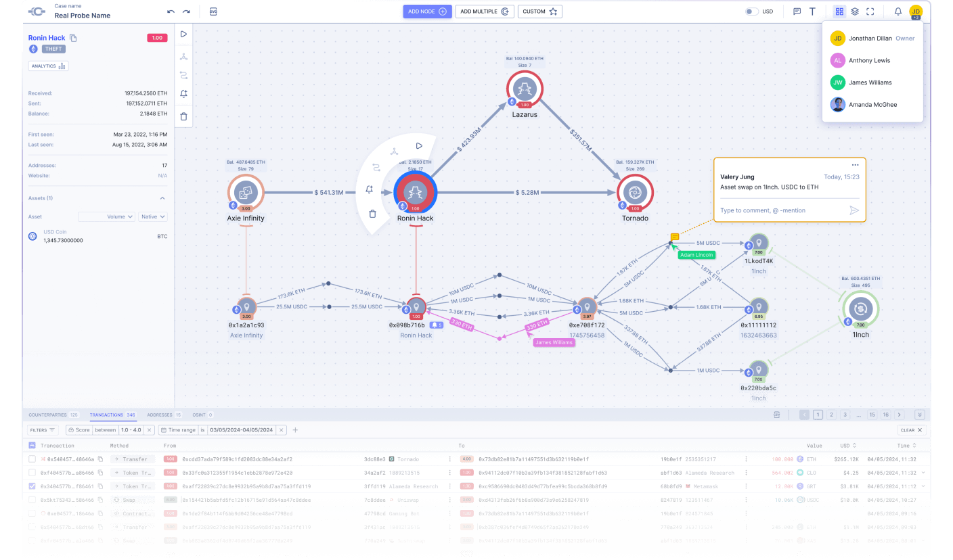
Task: Select the Tornado node on graph
Action: click(x=635, y=192)
